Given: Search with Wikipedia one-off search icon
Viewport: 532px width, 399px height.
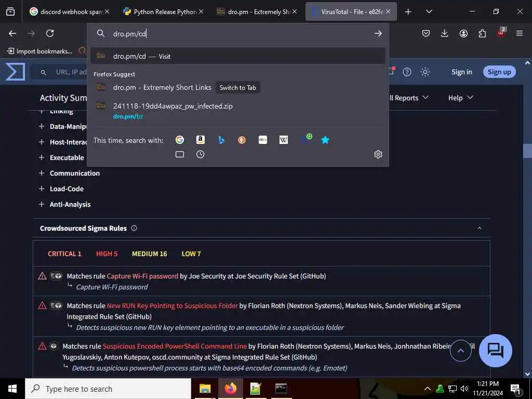Looking at the screenshot, I should click(284, 140).
